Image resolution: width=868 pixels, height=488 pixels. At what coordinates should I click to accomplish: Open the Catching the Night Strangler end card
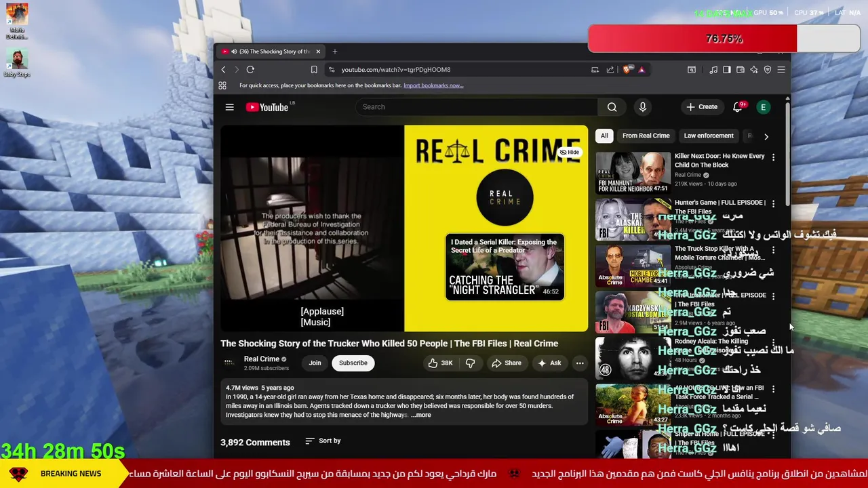505,267
